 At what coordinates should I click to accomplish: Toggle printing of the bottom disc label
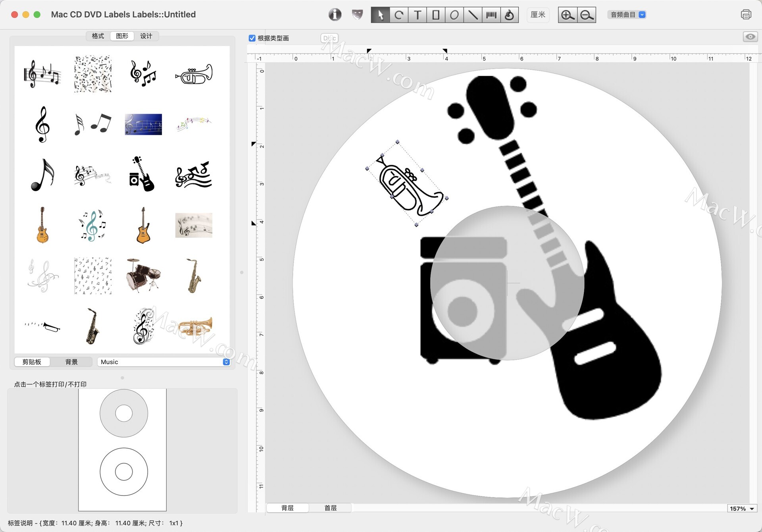coord(123,472)
